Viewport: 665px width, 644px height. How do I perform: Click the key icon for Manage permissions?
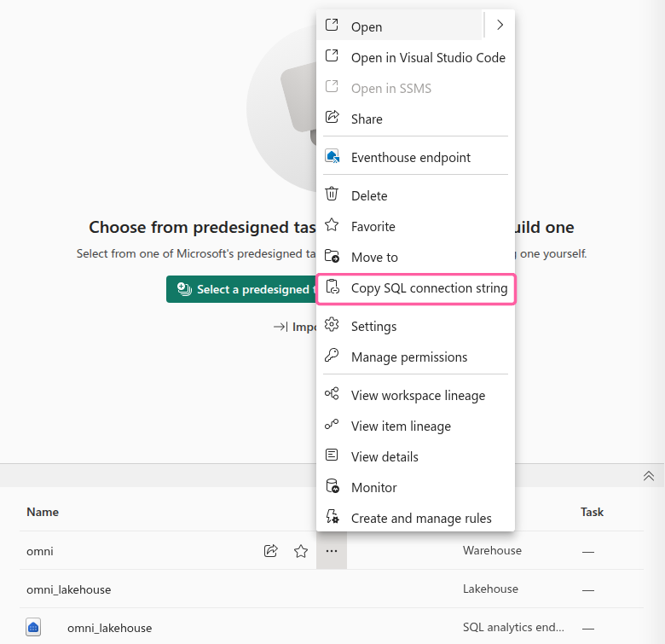[332, 355]
